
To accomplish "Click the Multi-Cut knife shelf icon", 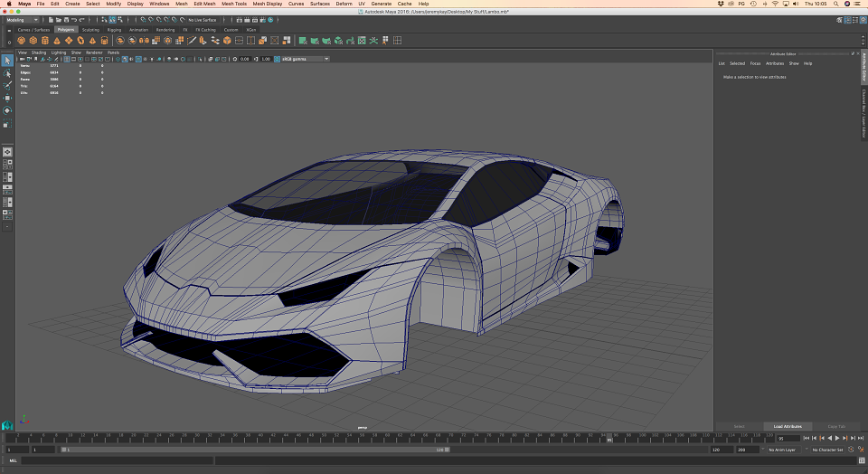I will (x=192, y=41).
